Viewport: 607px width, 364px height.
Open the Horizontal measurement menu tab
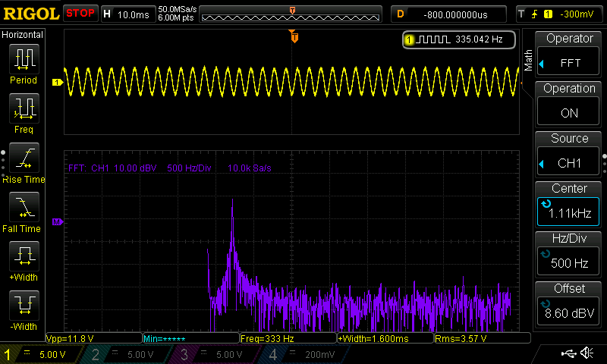click(x=23, y=35)
